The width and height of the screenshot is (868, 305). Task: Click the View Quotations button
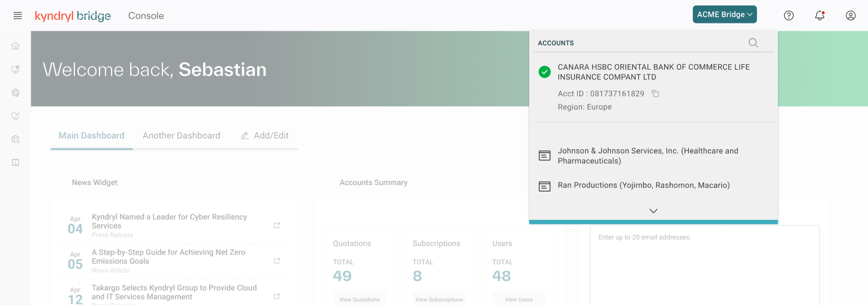click(360, 299)
